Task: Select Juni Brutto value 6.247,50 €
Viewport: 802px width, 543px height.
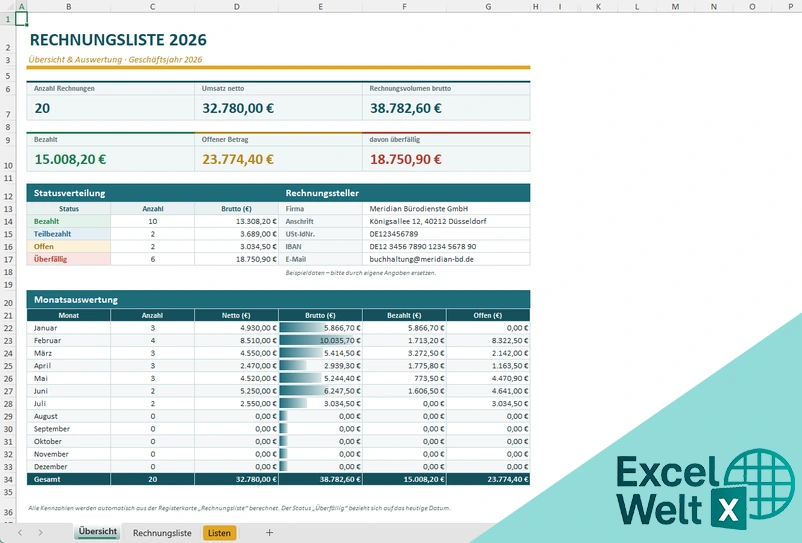Action: [320, 391]
